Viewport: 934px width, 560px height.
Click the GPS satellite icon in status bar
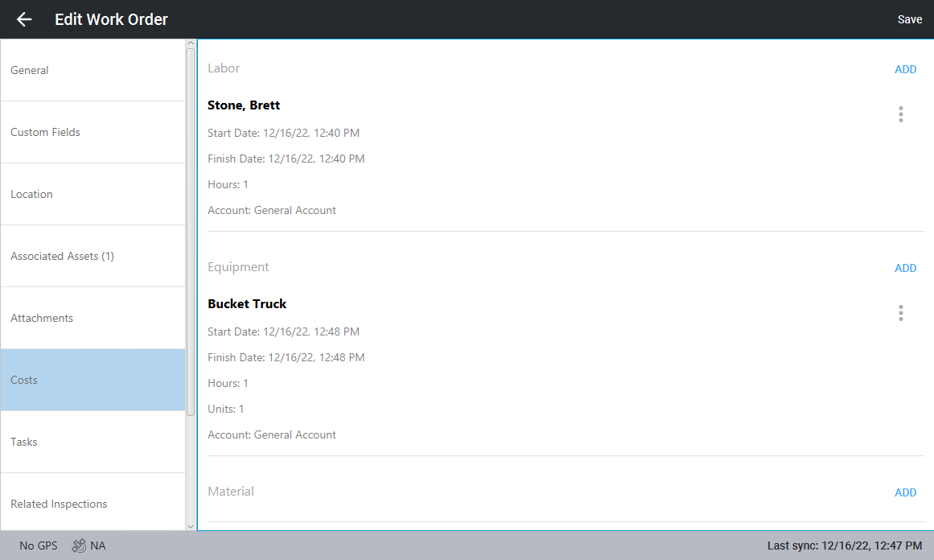tap(78, 546)
